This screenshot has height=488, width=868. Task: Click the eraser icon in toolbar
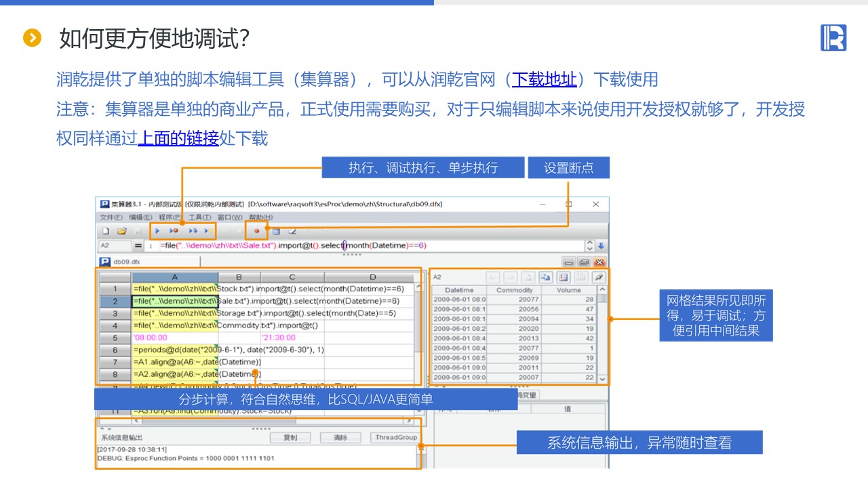point(292,231)
